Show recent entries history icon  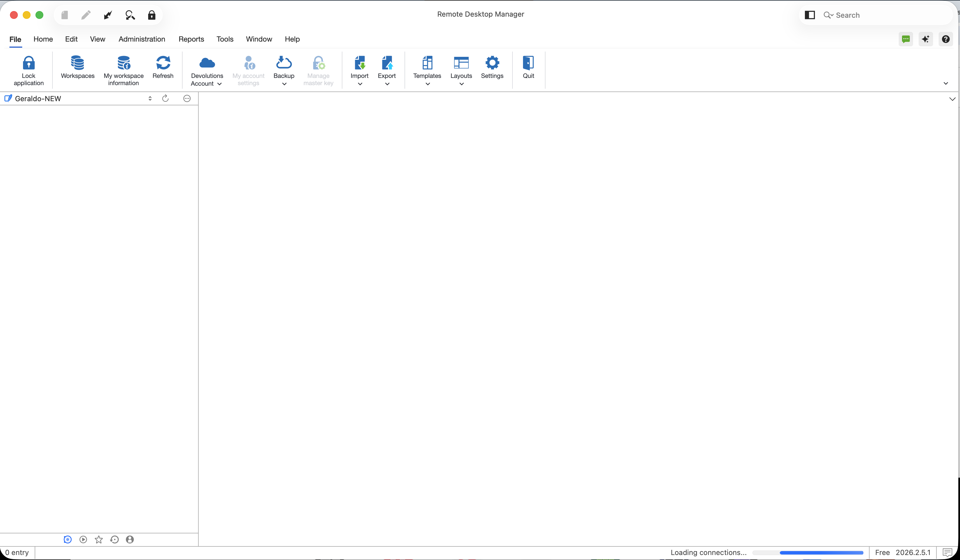coord(114,539)
